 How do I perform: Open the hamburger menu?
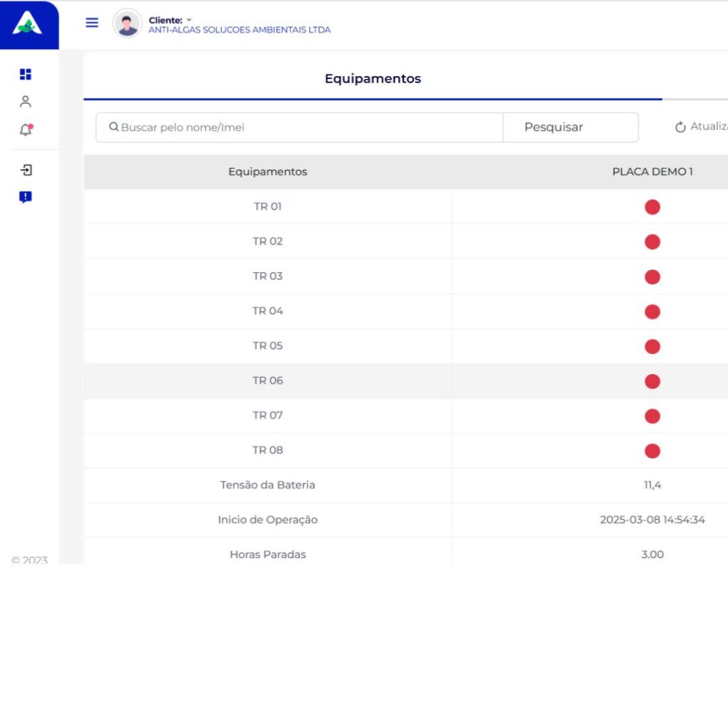(x=92, y=23)
